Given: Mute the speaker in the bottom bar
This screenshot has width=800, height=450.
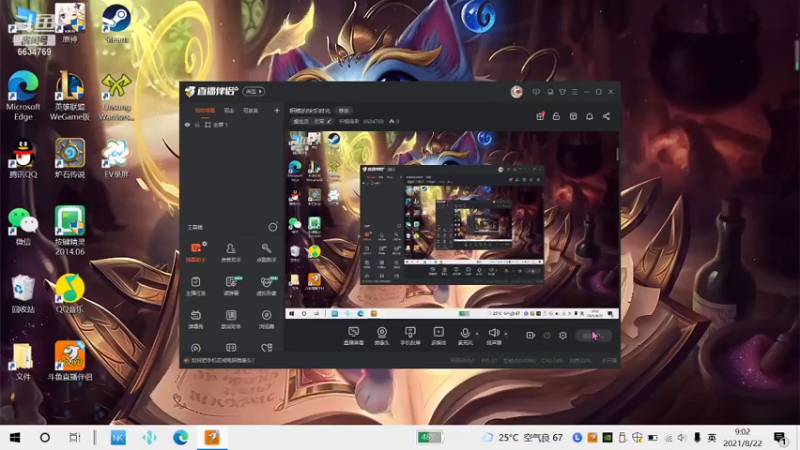Looking at the screenshot, I should [493, 336].
